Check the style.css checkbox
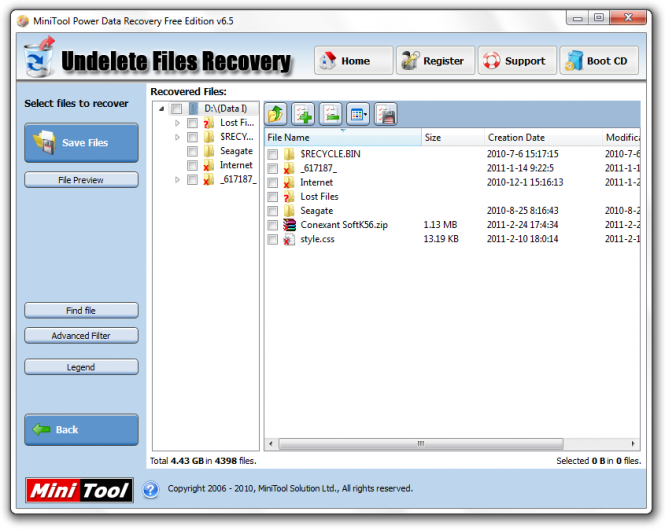Image resolution: width=665 pixels, height=530 pixels. click(273, 240)
